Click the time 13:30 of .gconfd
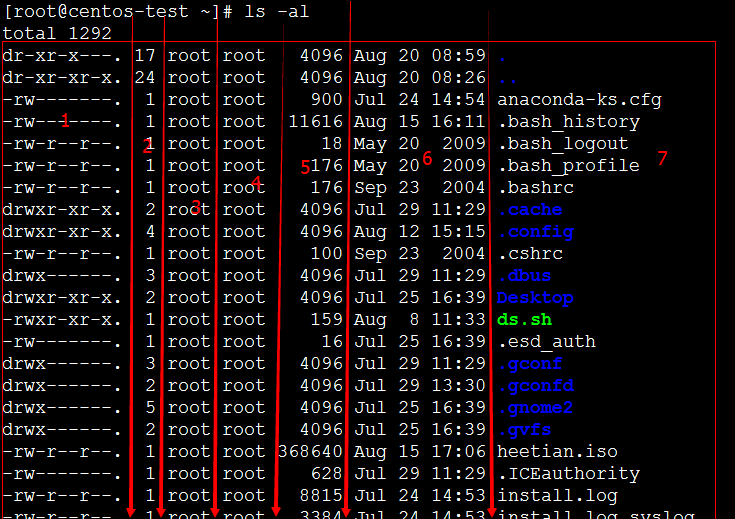This screenshot has width=735, height=519. coord(459,386)
